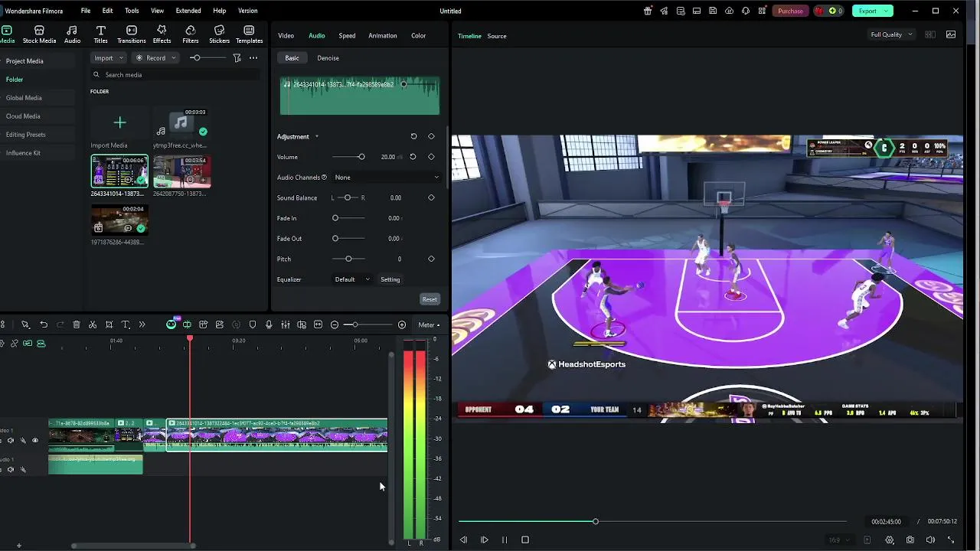980x551 pixels.
Task: Expand the Adjustment section arrow
Action: point(316,137)
